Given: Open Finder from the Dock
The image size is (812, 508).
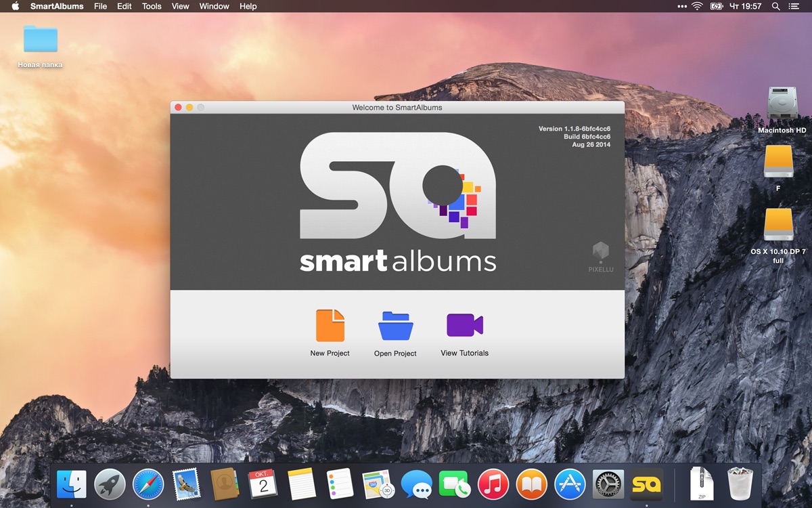Looking at the screenshot, I should point(71,484).
